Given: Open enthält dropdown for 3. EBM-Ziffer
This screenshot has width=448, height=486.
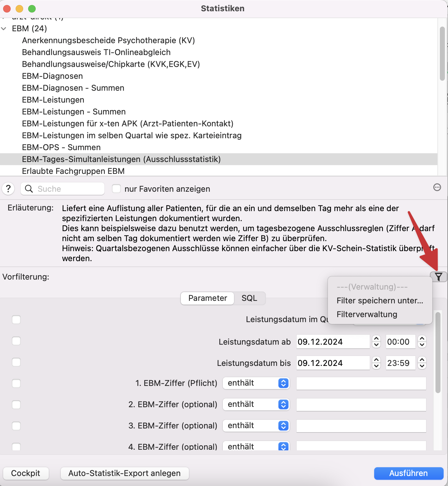Looking at the screenshot, I should (x=256, y=426).
